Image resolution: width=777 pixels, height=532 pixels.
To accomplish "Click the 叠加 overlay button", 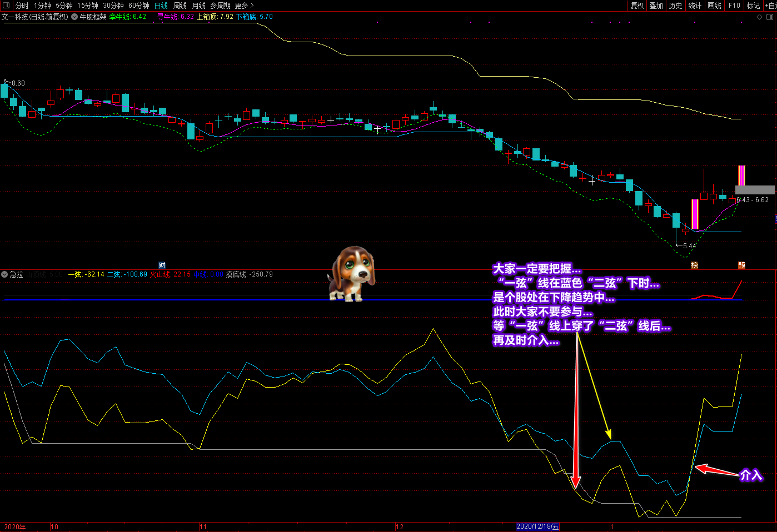I will pos(656,6).
